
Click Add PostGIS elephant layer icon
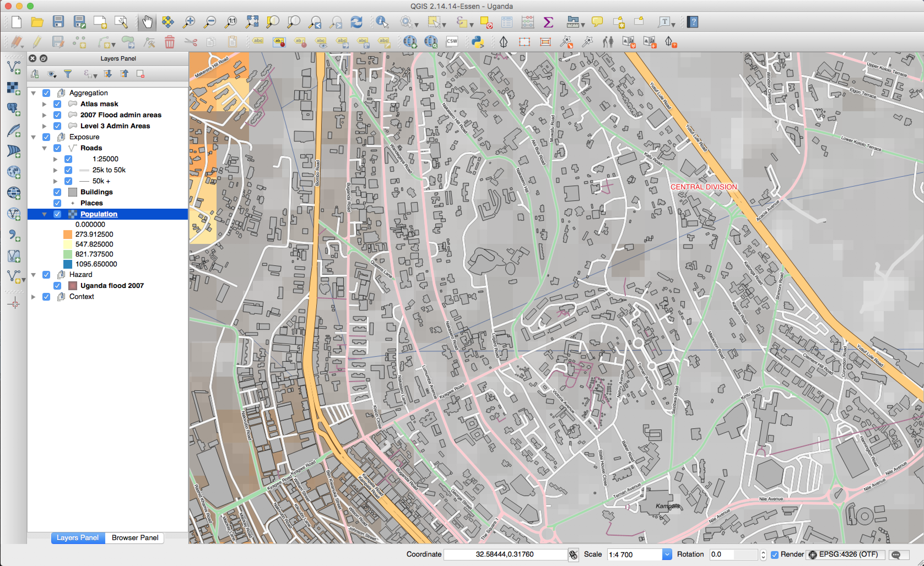[x=14, y=109]
